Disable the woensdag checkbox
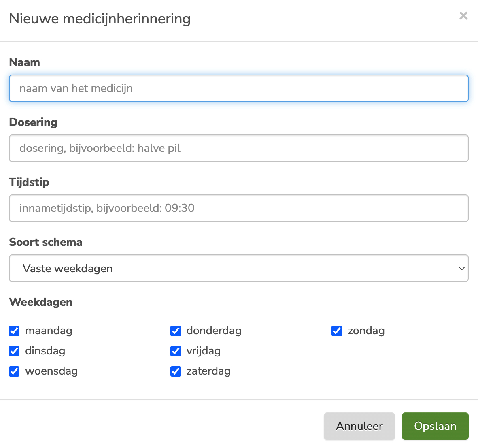This screenshot has height=448, width=478. click(14, 371)
